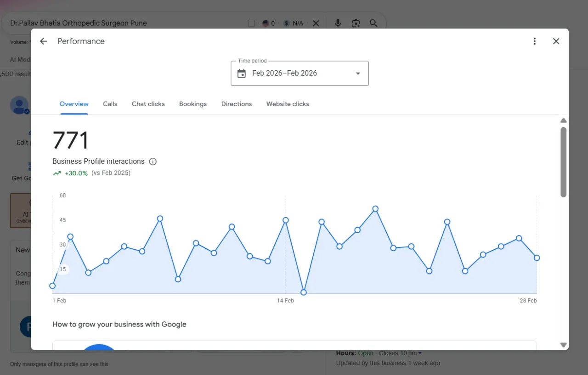Clear the search box text
Image resolution: width=588 pixels, height=375 pixels.
316,23
